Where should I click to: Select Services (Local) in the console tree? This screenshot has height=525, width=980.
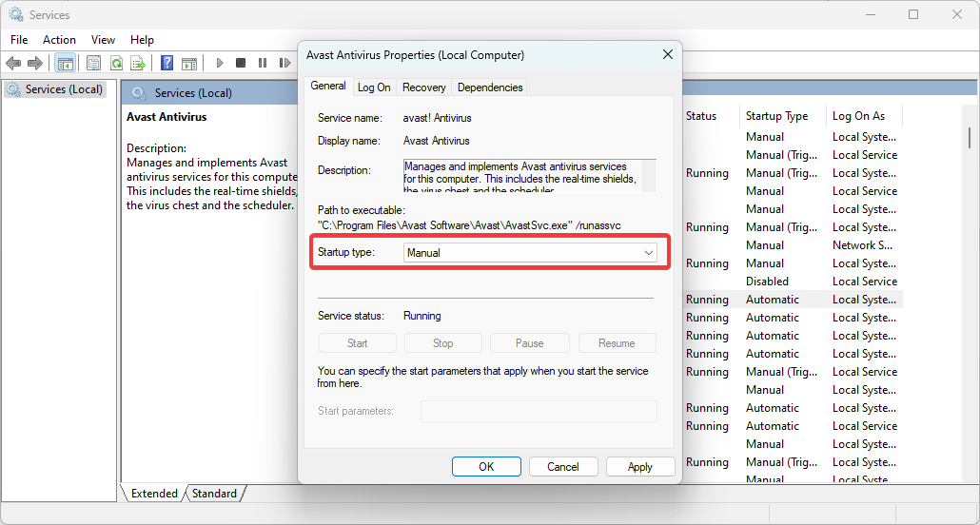pos(55,89)
